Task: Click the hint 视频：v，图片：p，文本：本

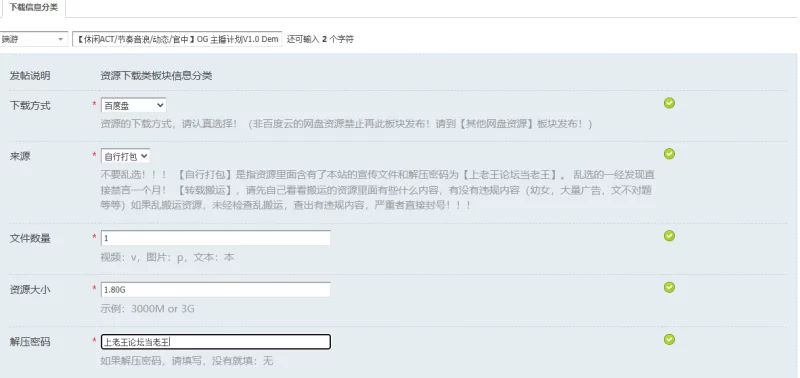Action: (x=167, y=257)
